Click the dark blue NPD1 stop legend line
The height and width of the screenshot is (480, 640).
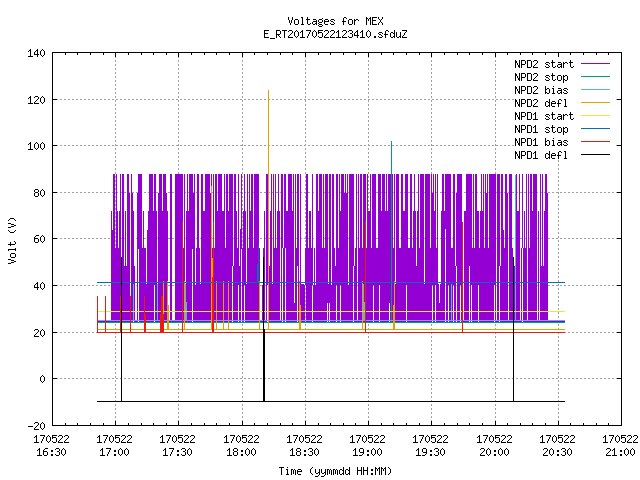click(x=596, y=129)
